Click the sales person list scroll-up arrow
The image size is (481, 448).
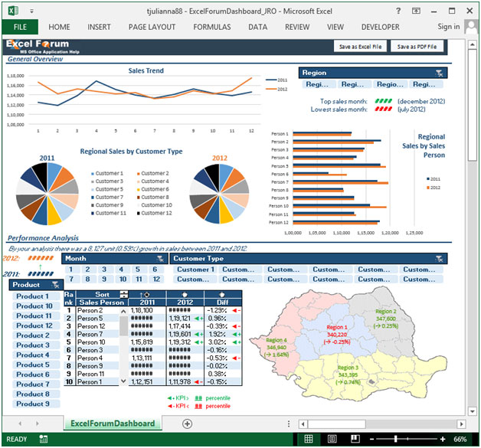point(123,312)
